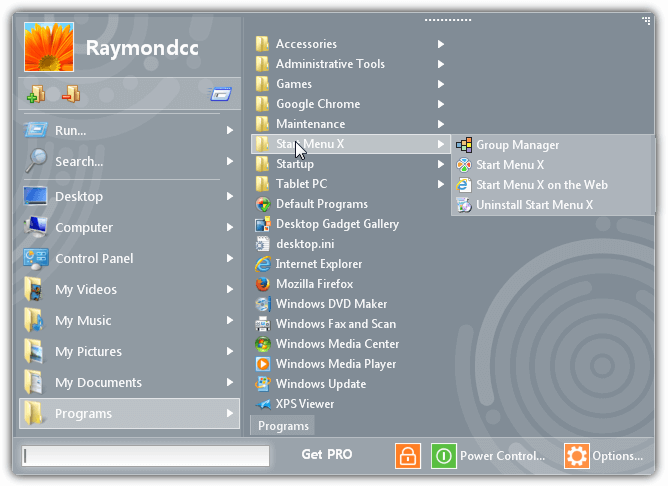Click the orange gear Options icon
Viewport: 668px width, 486px height.
click(576, 455)
